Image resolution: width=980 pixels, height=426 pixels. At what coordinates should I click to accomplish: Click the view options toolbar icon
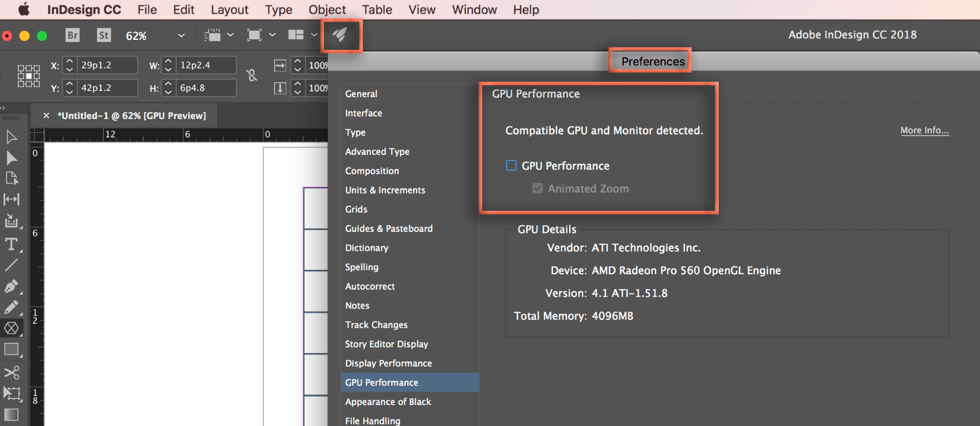point(212,35)
